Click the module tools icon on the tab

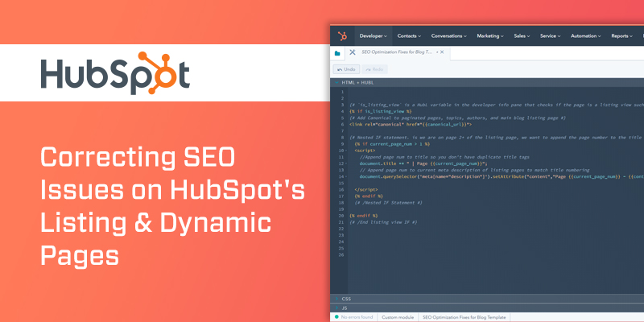coord(353,52)
